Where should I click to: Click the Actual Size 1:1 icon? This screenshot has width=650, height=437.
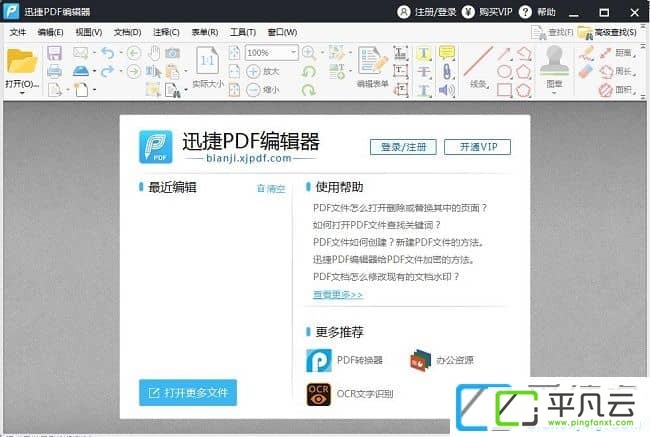pyautogui.click(x=207, y=61)
